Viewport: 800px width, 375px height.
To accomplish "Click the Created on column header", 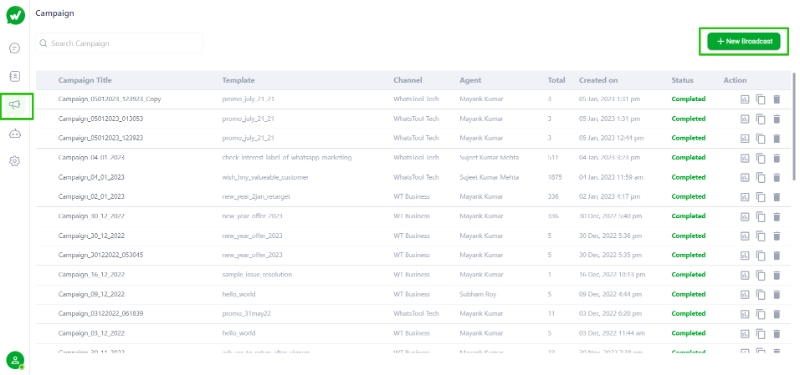I will point(598,80).
